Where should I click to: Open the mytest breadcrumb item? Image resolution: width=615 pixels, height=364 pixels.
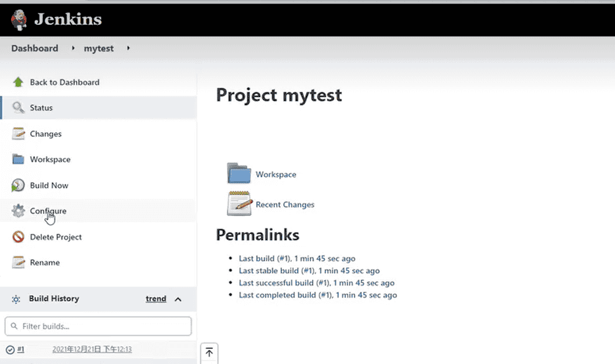tap(99, 49)
